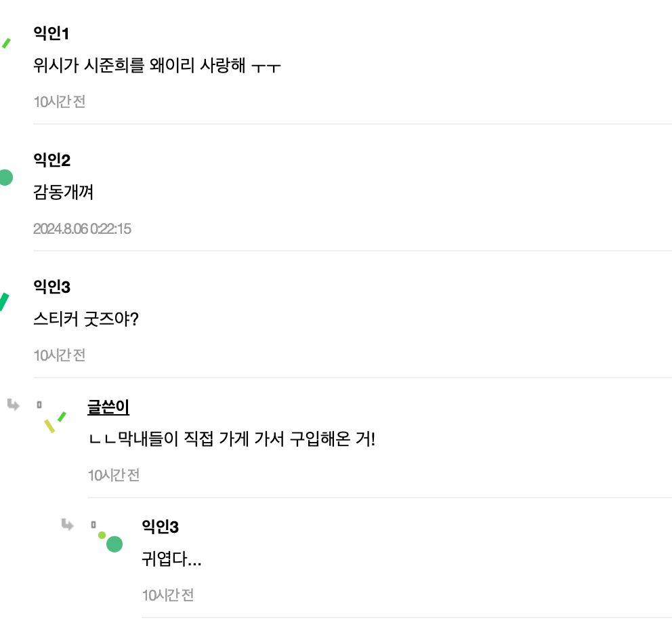The width and height of the screenshot is (672, 625).
Task: Click the small square badge in the nested reply
Action: click(92, 523)
